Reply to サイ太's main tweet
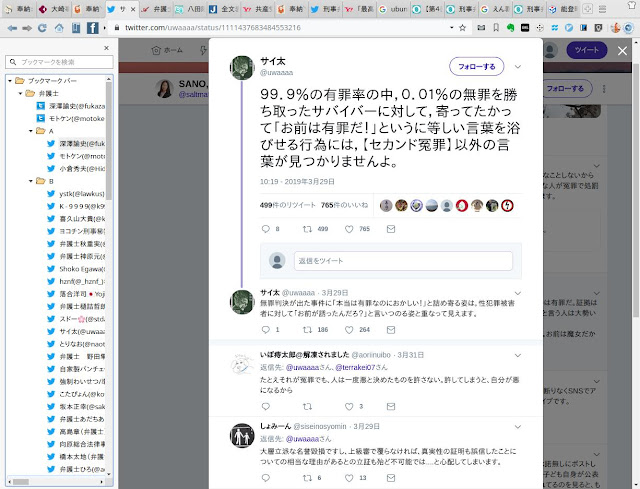The image size is (640, 489). 266,229
